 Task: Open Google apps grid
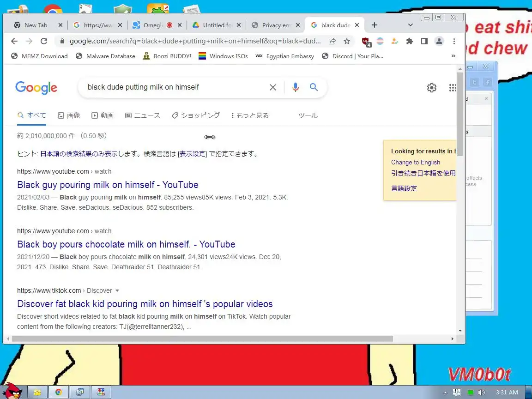453,88
